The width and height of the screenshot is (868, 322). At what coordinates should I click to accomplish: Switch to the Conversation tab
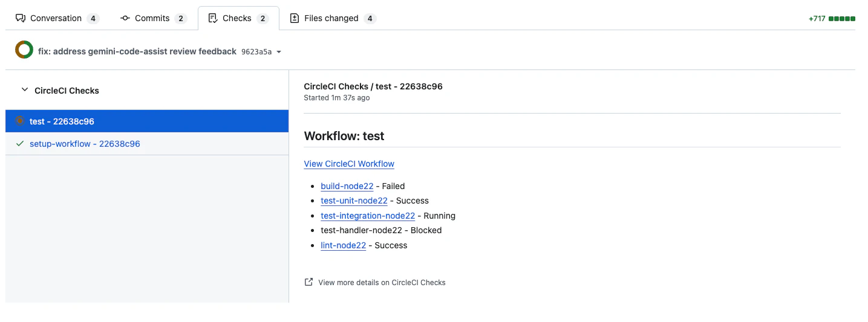(x=57, y=18)
